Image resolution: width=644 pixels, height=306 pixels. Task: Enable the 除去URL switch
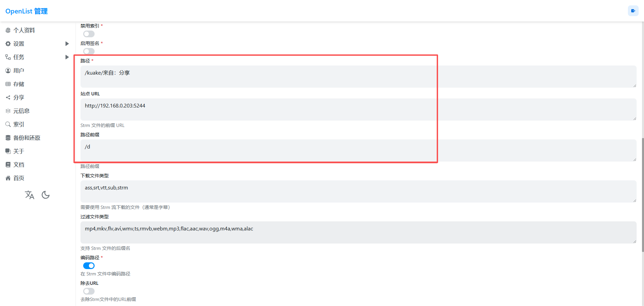point(89,291)
